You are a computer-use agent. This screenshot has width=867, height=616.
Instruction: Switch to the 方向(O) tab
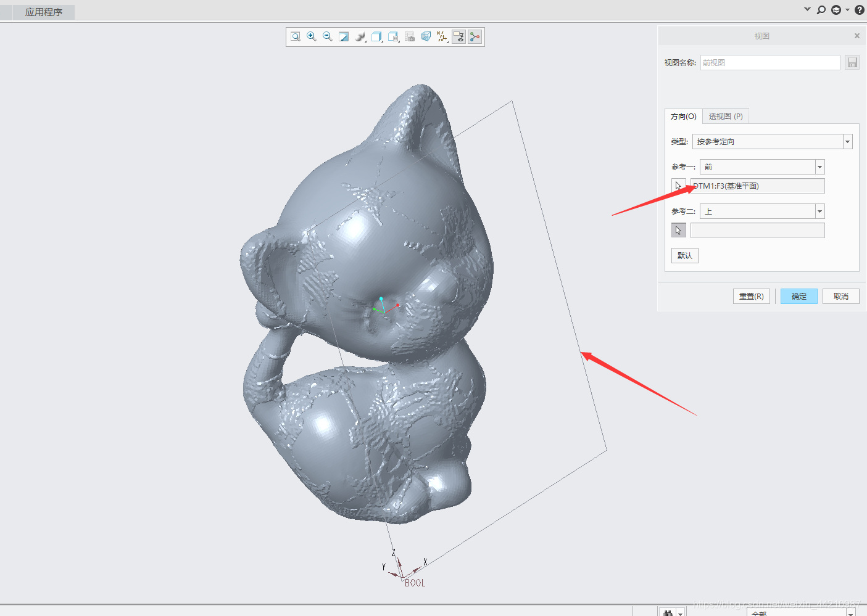point(683,117)
